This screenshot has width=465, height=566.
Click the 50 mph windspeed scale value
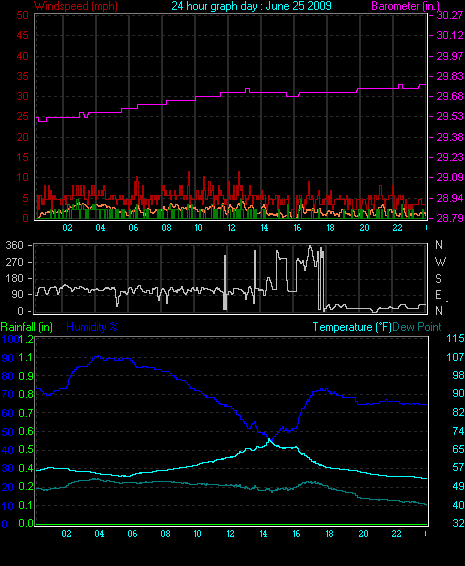(x=22, y=15)
